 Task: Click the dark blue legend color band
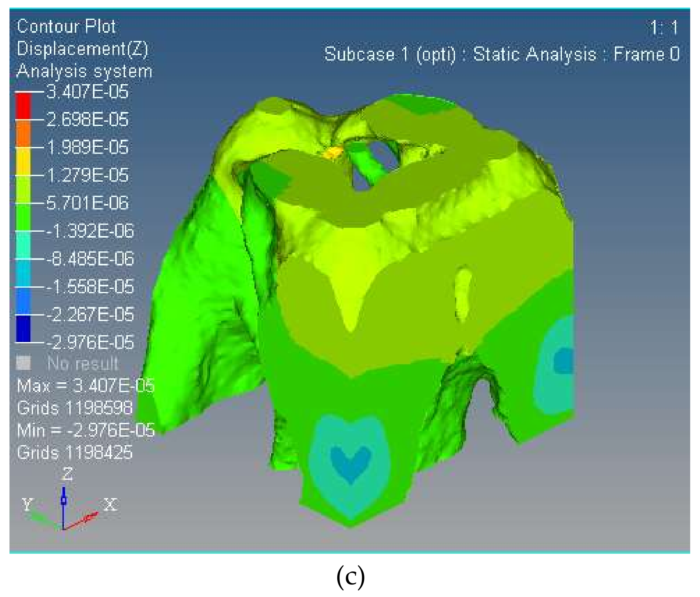pos(23,328)
